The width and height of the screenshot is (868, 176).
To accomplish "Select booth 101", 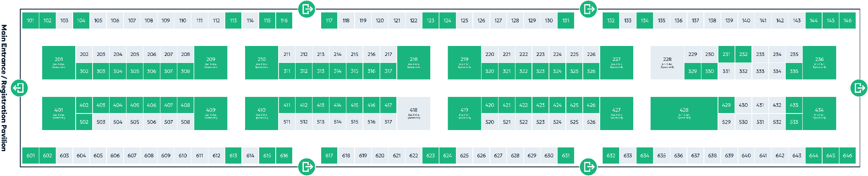I will click(31, 20).
